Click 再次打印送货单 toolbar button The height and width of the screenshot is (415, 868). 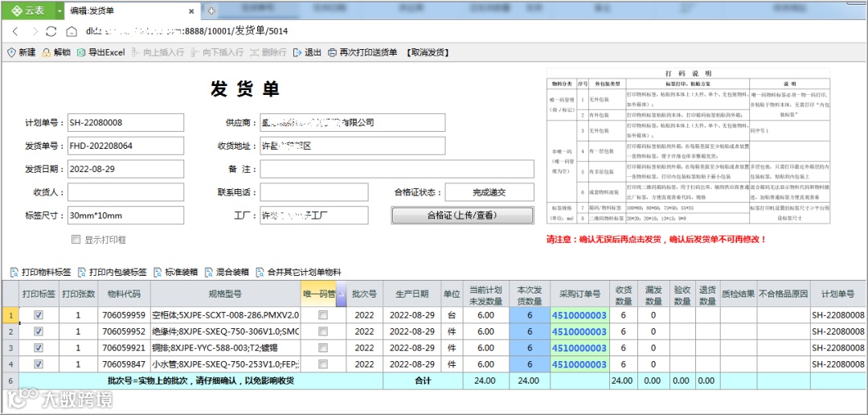click(362, 52)
